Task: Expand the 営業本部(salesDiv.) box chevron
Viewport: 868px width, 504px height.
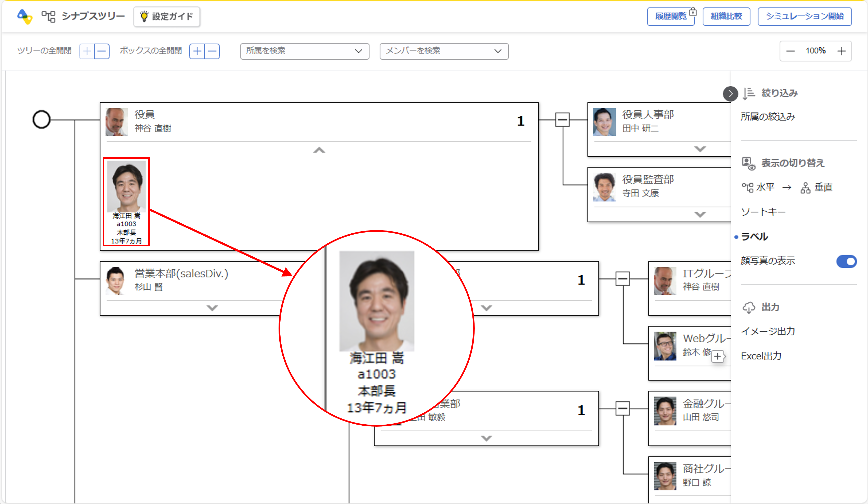Action: (x=212, y=307)
